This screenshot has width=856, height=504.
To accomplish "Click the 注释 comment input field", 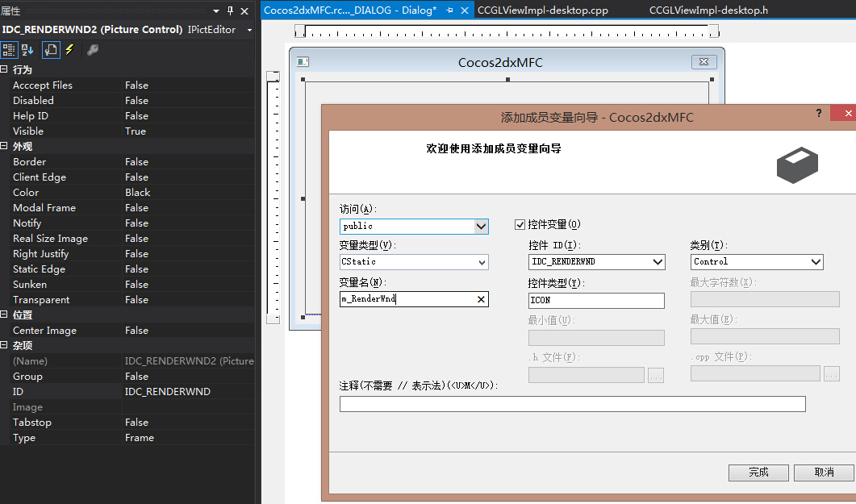I will click(572, 404).
